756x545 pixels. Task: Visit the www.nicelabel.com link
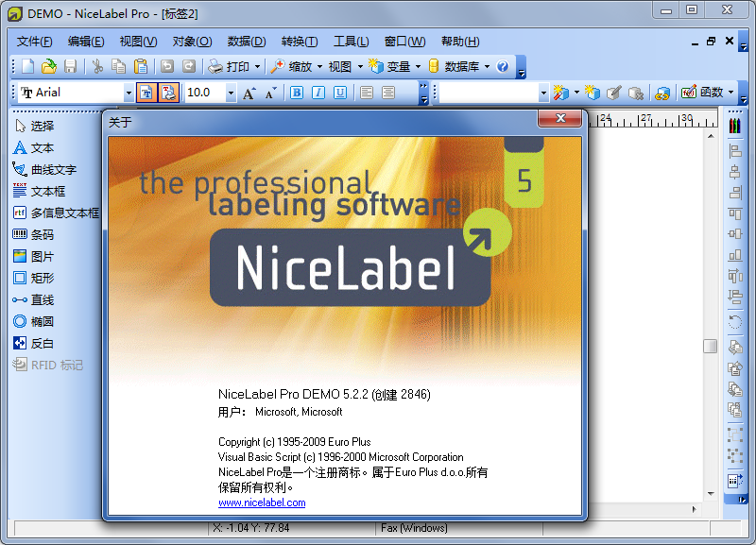262,502
